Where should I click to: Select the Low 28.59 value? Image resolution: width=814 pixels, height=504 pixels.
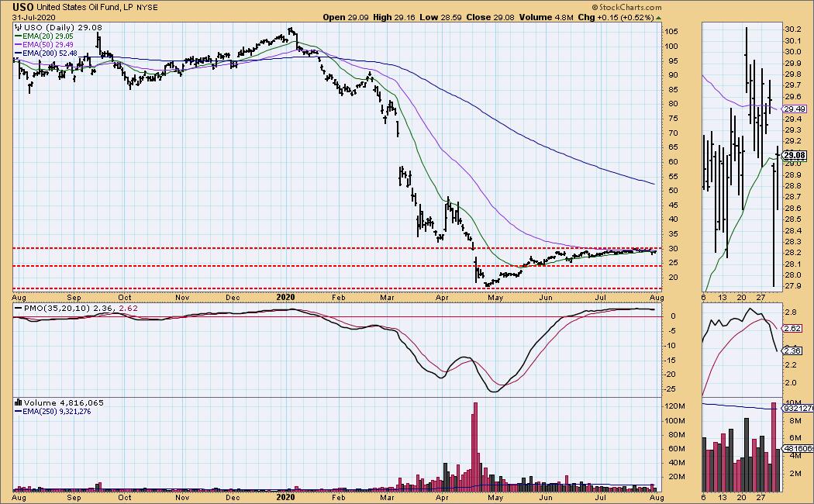(x=441, y=17)
